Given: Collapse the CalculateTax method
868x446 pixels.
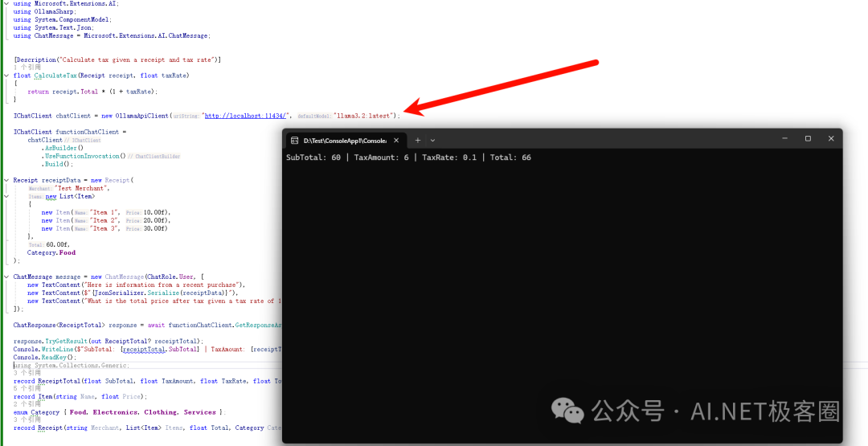Looking at the screenshot, I should point(6,76).
